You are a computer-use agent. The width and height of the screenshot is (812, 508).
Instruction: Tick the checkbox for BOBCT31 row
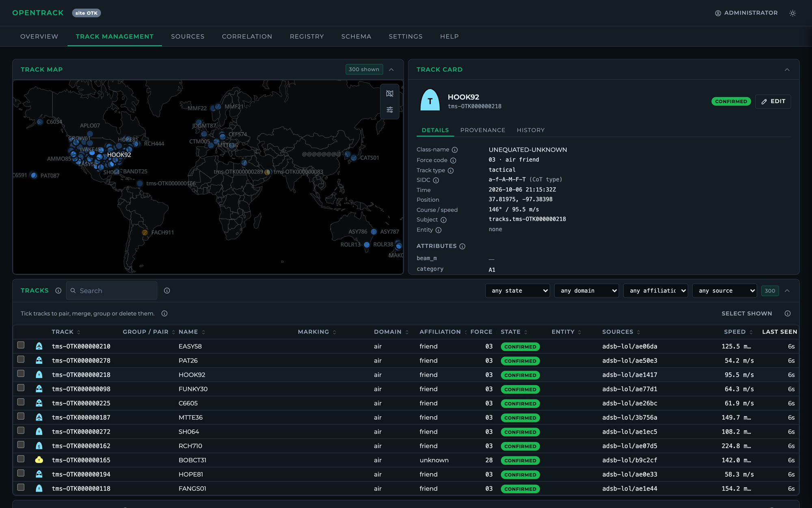point(21,459)
